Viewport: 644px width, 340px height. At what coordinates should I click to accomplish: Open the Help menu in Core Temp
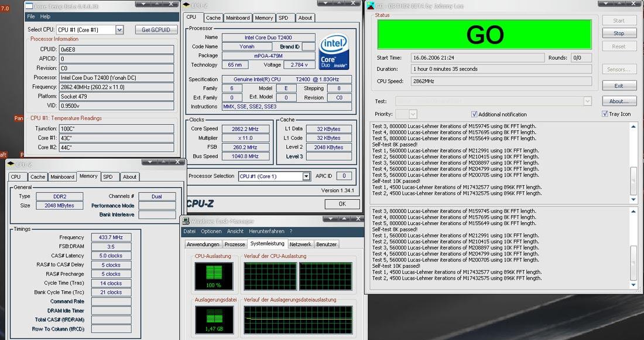45,16
